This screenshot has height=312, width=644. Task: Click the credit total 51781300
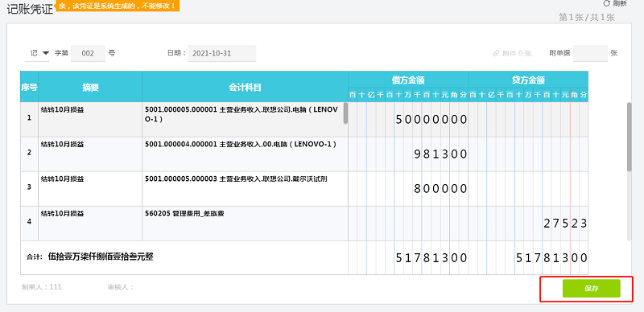point(551,258)
